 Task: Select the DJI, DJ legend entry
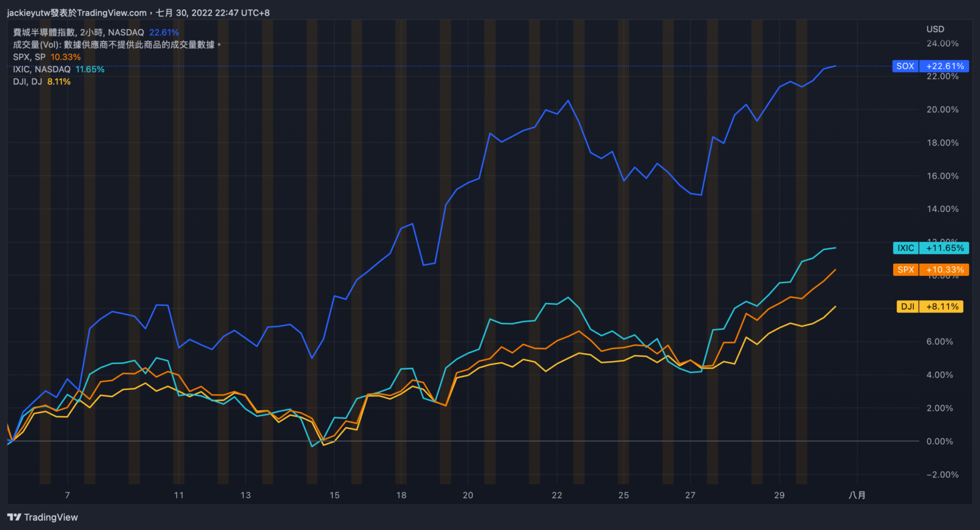coord(27,81)
